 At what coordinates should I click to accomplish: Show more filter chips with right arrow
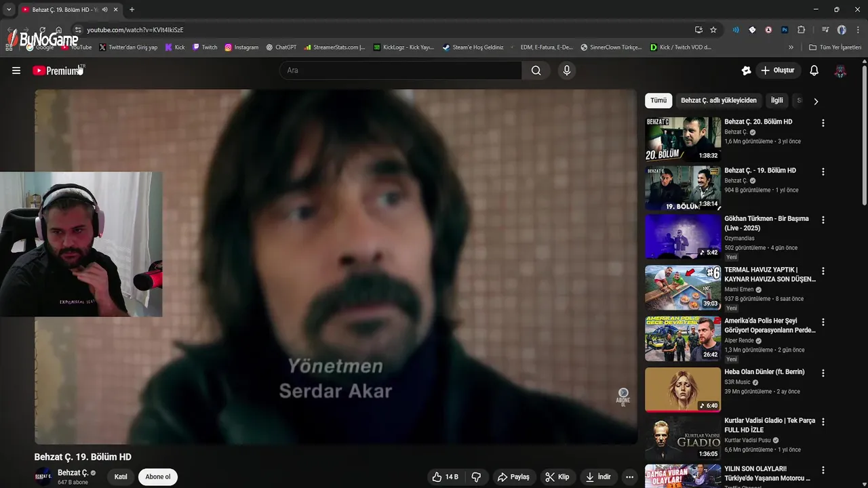(x=816, y=101)
